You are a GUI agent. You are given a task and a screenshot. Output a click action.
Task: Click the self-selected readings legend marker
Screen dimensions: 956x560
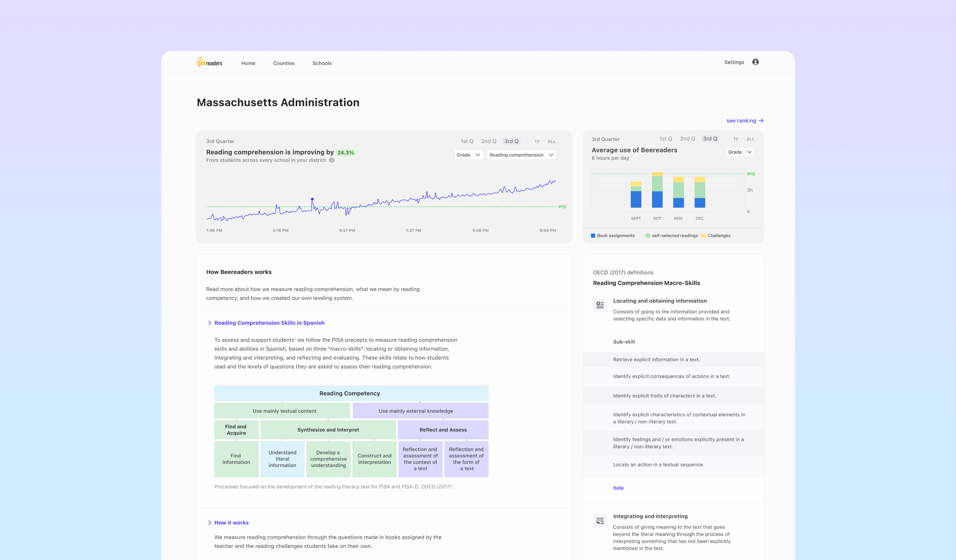pos(648,236)
